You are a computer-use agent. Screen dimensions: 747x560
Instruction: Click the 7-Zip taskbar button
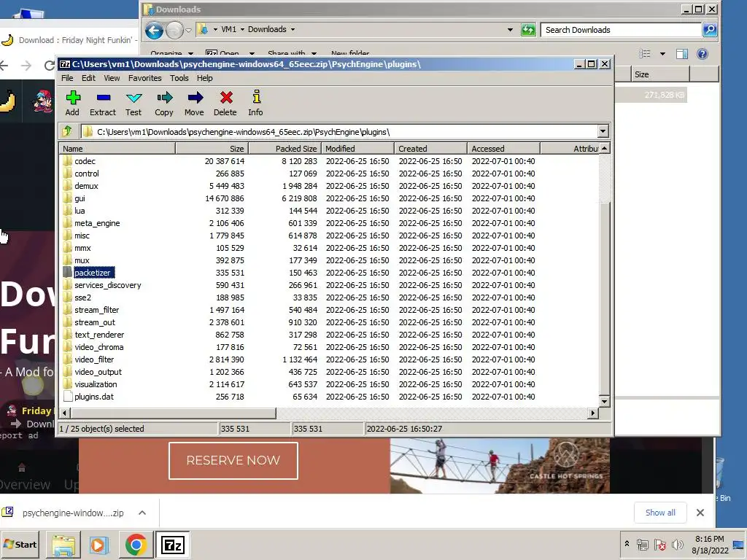pyautogui.click(x=172, y=545)
